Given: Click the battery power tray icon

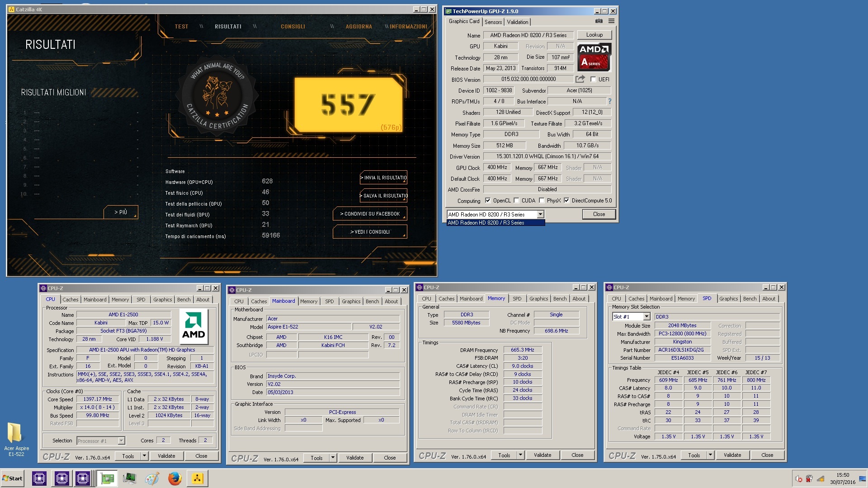Looking at the screenshot, I should (809, 479).
